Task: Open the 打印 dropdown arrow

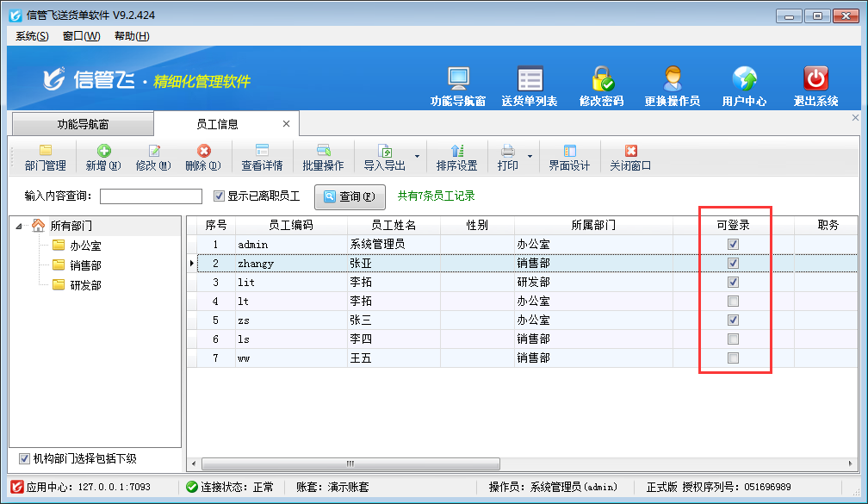Action: point(530,157)
